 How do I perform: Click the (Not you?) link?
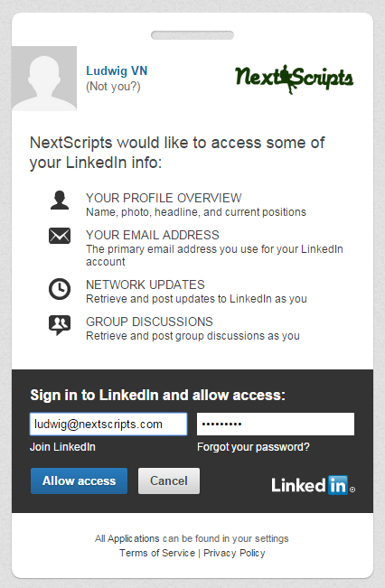click(113, 86)
